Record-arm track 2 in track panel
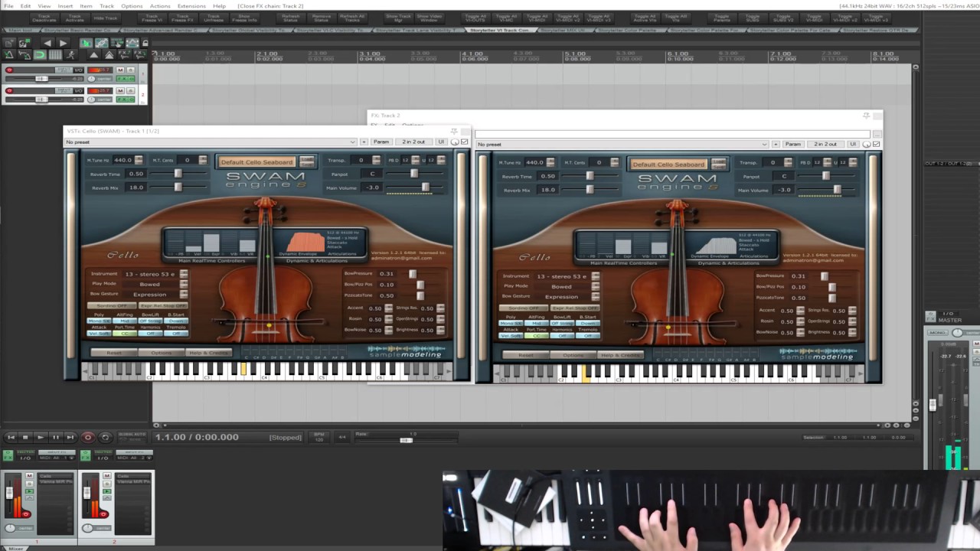 (x=9, y=91)
